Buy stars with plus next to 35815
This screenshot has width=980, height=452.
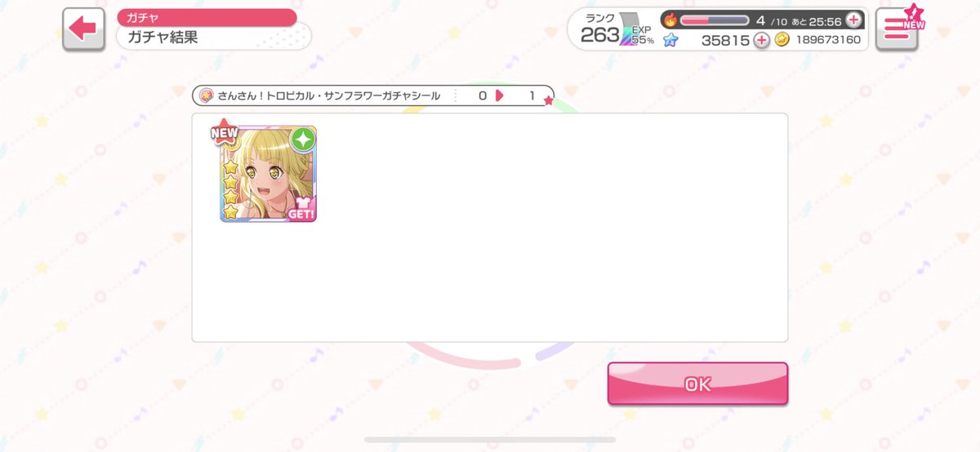(x=761, y=40)
